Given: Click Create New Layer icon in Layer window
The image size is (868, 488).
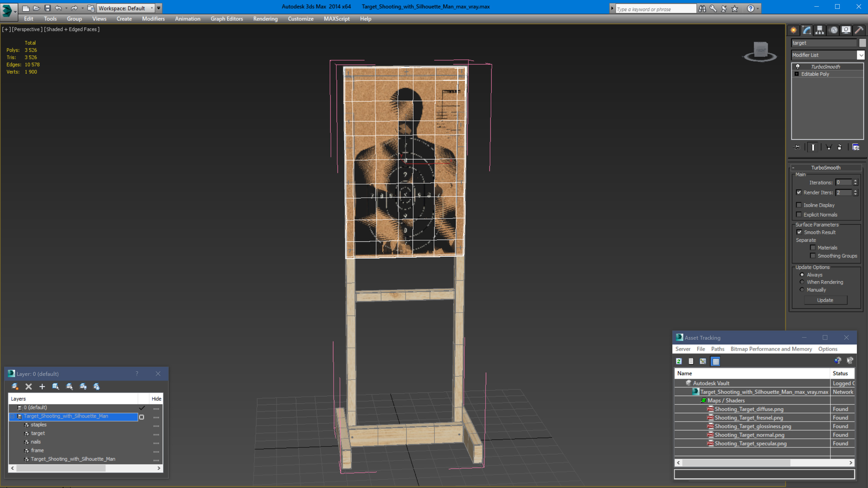Looking at the screenshot, I should (x=15, y=386).
